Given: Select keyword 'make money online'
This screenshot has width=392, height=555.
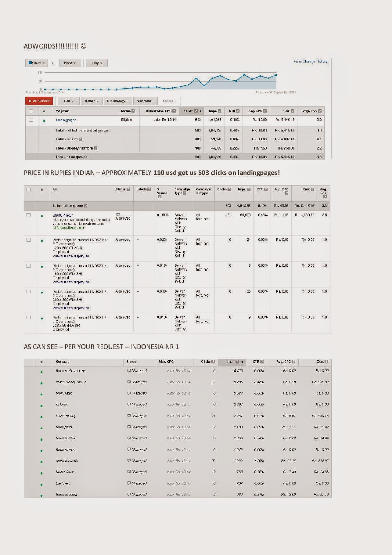Looking at the screenshot, I should (71, 382).
